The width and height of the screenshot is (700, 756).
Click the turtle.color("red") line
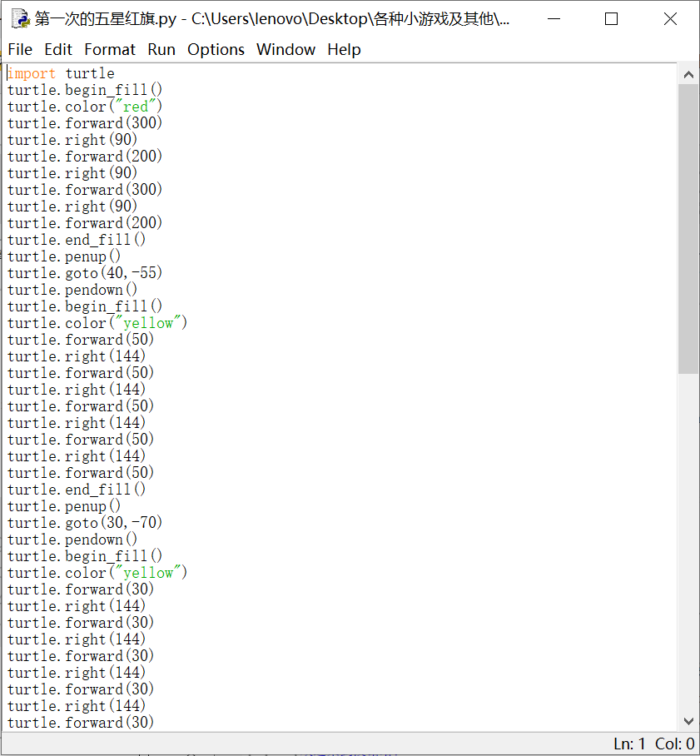(85, 107)
